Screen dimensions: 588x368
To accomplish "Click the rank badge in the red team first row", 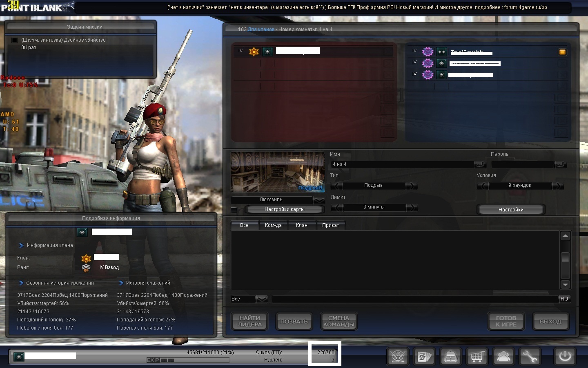I will pos(267,52).
